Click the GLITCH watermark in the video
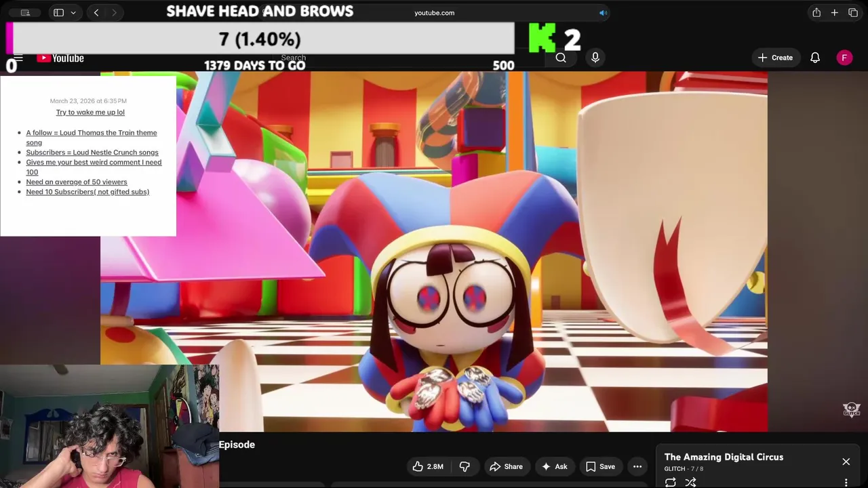The image size is (868, 488). tap(851, 409)
